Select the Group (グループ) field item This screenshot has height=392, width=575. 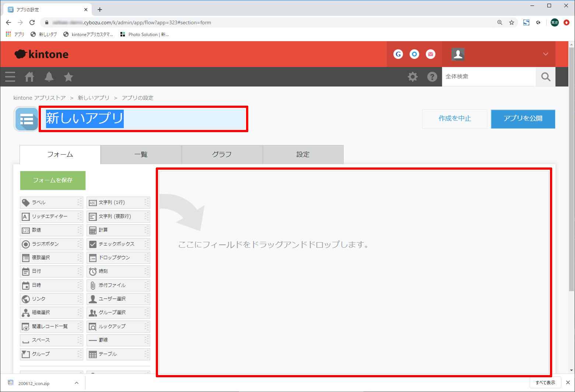point(52,354)
